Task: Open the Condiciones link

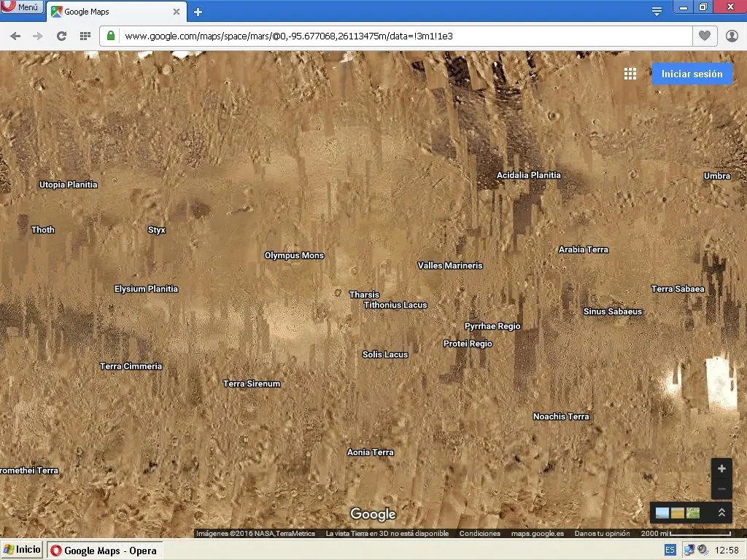Action: coord(480,533)
